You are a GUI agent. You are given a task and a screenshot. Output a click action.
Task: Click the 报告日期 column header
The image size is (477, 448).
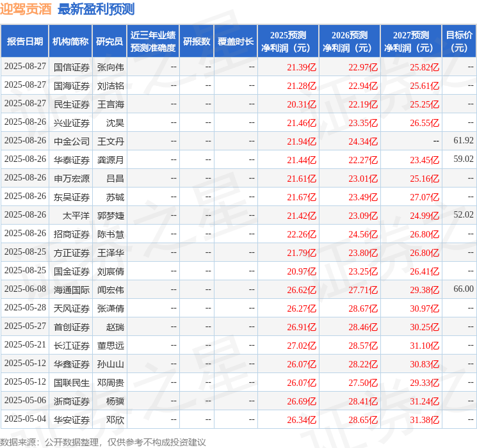[24, 42]
